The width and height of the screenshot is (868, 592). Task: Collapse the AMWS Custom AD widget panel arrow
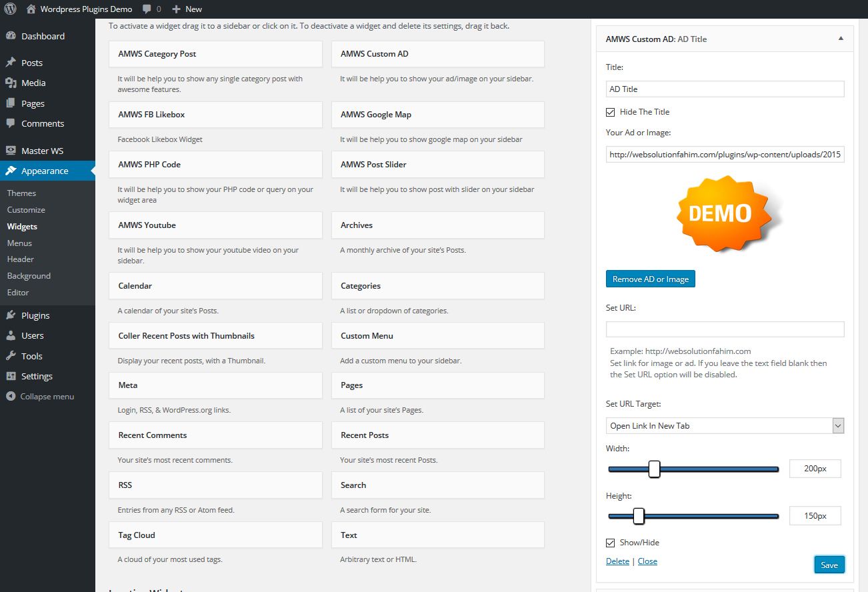click(841, 39)
